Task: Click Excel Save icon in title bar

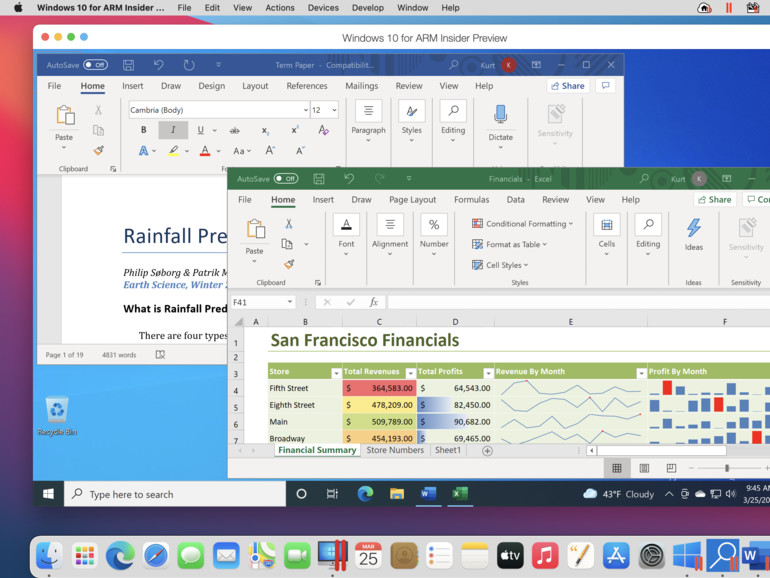Action: pyautogui.click(x=319, y=179)
